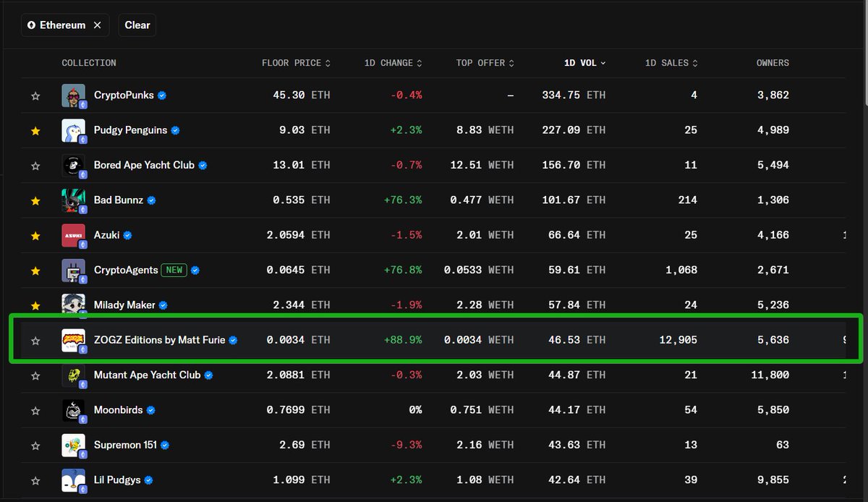Open CryptoPunks collection avatar

[x=74, y=95]
